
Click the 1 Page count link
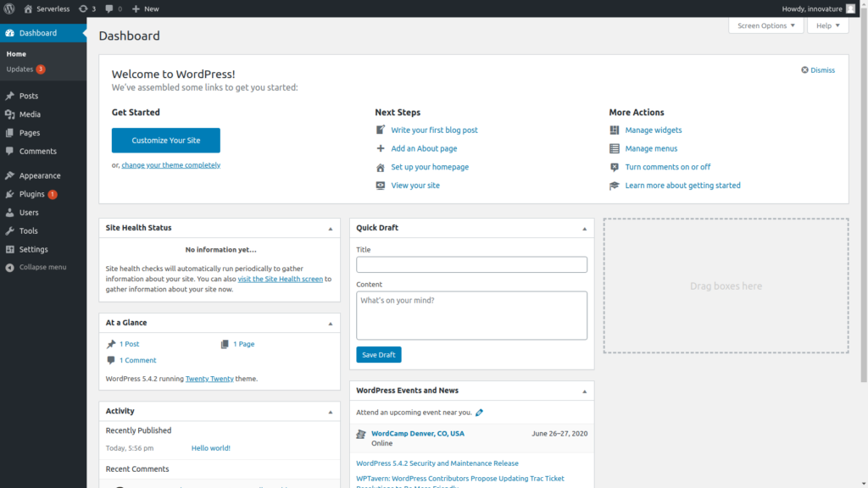(x=243, y=344)
